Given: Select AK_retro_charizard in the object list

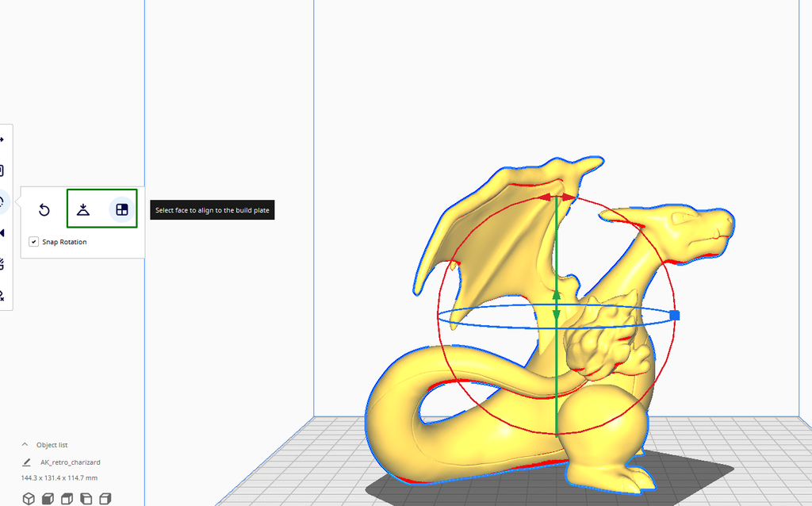Looking at the screenshot, I should [70, 462].
